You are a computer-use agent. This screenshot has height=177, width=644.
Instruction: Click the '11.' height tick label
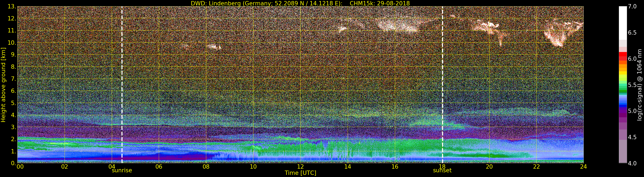tap(12, 31)
